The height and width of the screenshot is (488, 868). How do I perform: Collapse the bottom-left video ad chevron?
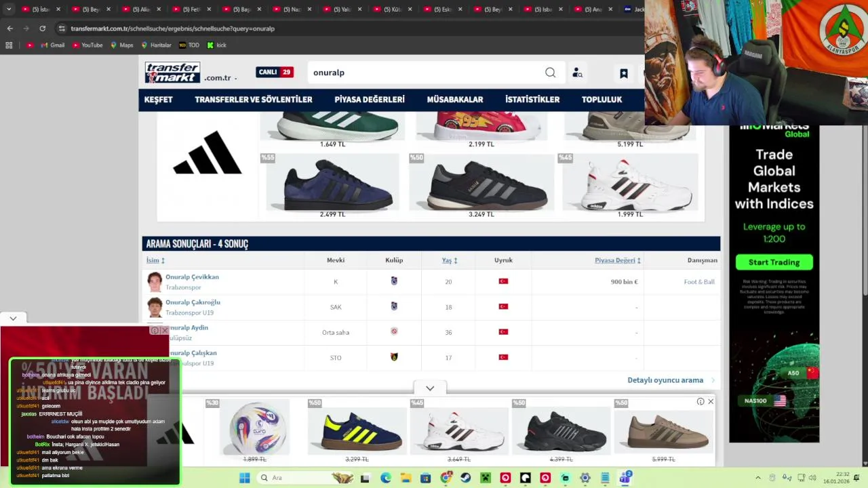pyautogui.click(x=13, y=318)
